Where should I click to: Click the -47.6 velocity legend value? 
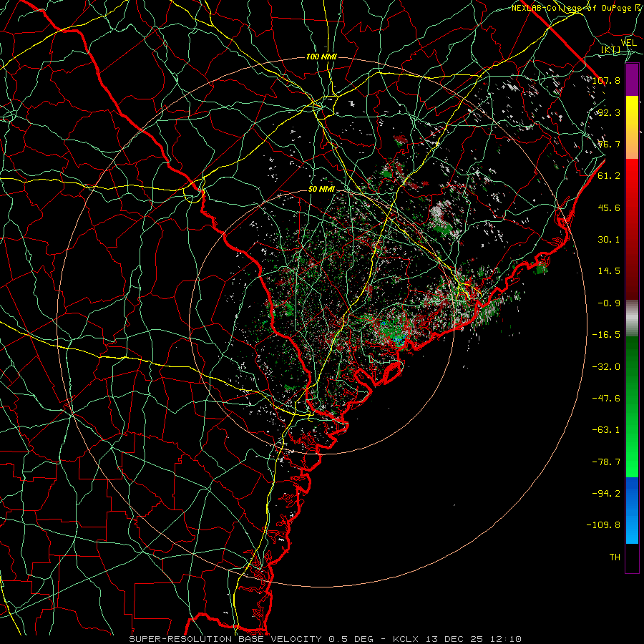click(606, 399)
